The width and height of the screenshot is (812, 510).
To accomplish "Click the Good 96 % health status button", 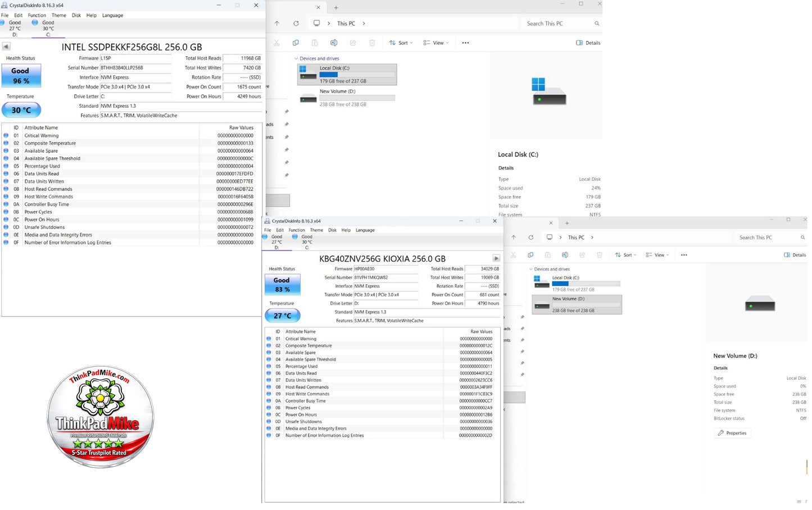I will point(20,76).
